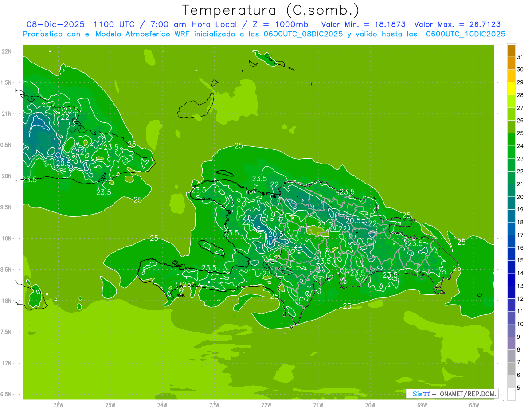This screenshot has height=411, width=532.
Task: Click the purple legend swatch between 8 and 9
Action: tap(511, 343)
